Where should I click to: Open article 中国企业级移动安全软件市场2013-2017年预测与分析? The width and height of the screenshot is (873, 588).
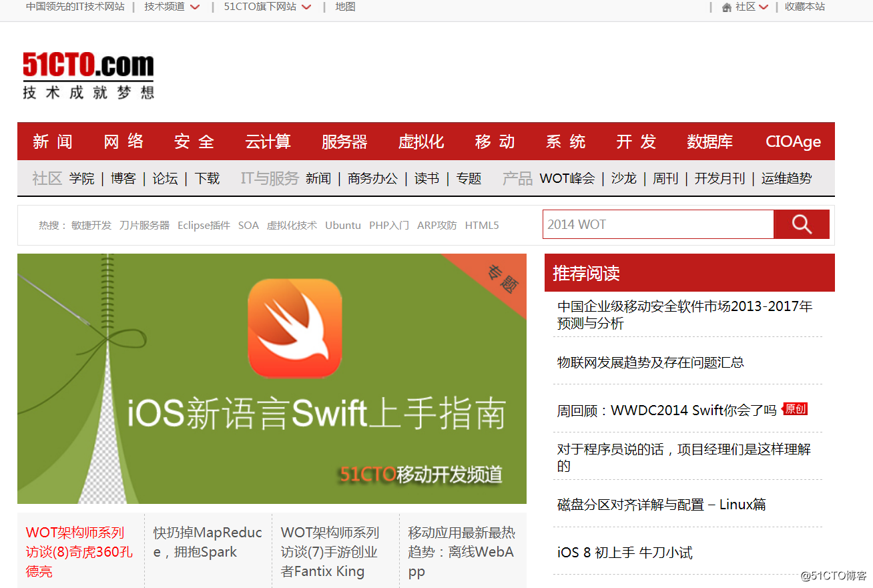coord(685,315)
